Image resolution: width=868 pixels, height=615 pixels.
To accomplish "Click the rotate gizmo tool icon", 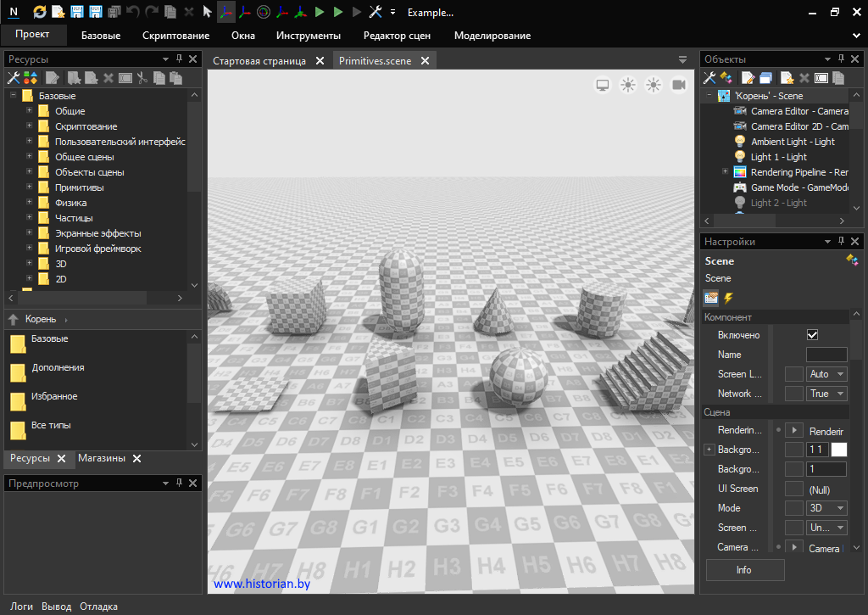I will [x=263, y=12].
